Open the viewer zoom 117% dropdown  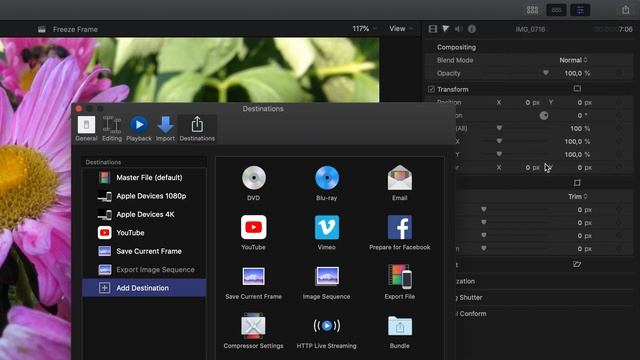[364, 29]
